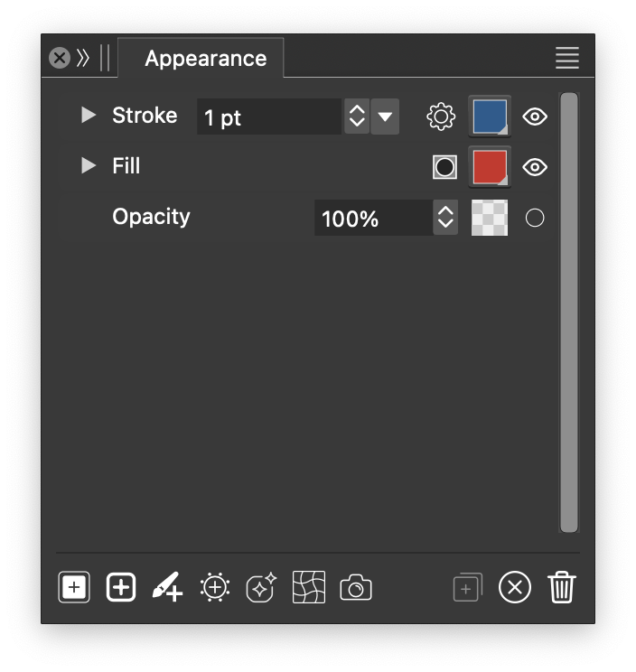636x672 pixels.
Task: Click the trash can delete icon
Action: pyautogui.click(x=561, y=588)
